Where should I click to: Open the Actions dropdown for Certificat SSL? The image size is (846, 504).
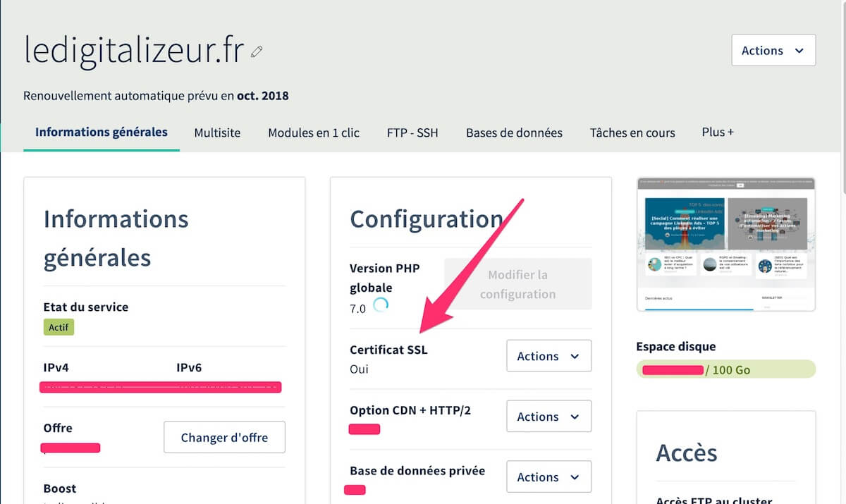coord(548,355)
